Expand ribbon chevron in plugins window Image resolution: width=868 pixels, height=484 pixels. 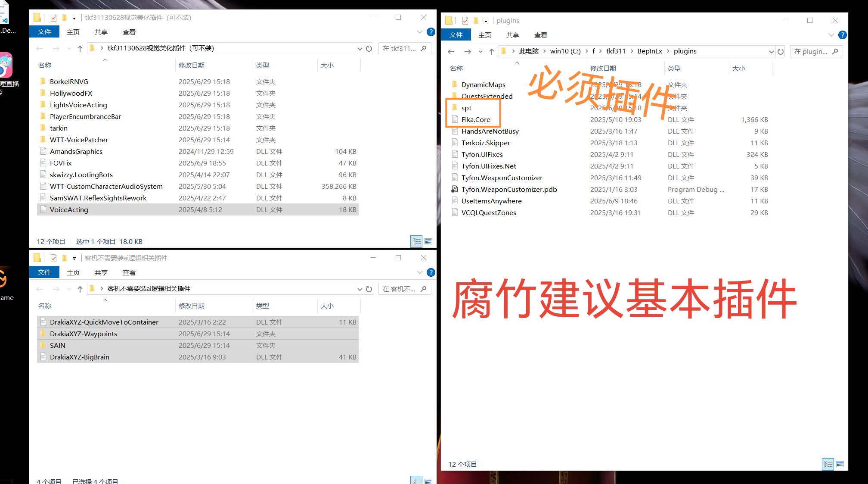pyautogui.click(x=831, y=35)
